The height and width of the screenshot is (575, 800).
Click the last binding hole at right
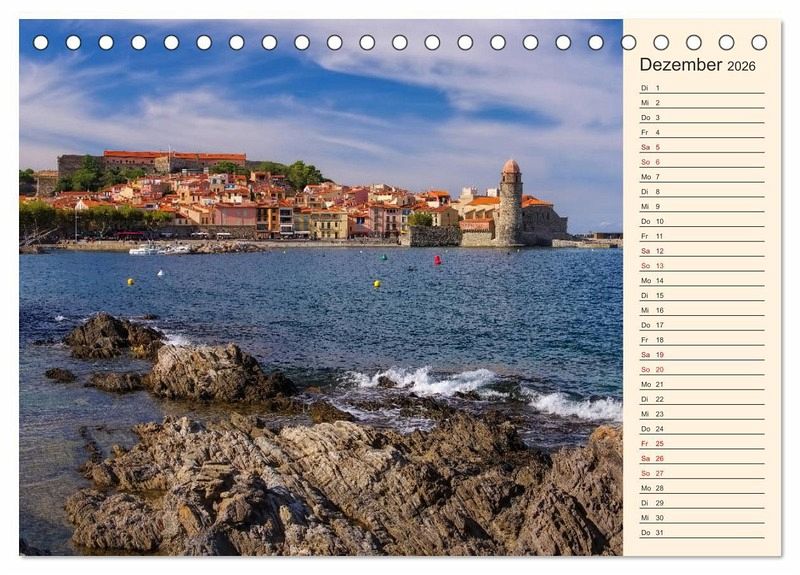[759, 43]
